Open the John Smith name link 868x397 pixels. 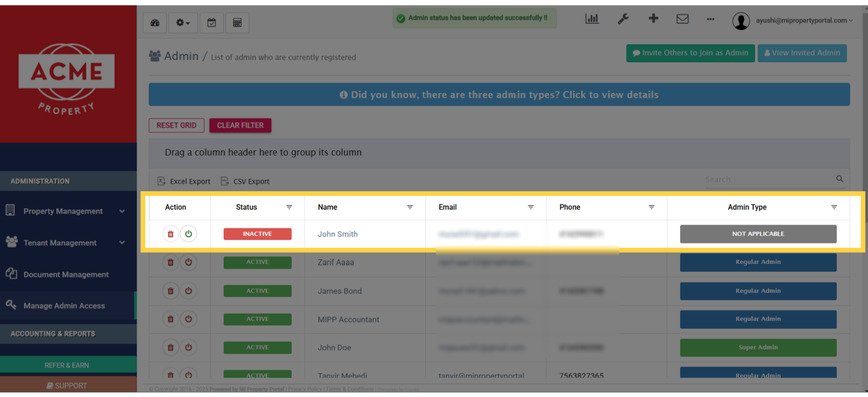tap(338, 234)
